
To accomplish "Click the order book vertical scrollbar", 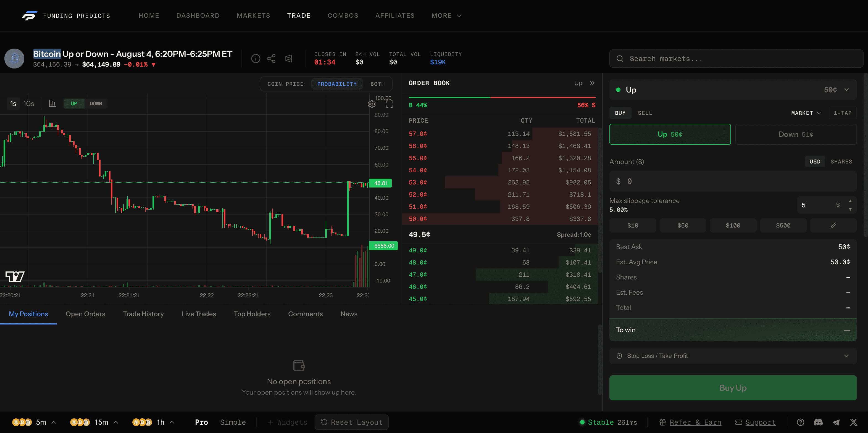I will coord(599,200).
